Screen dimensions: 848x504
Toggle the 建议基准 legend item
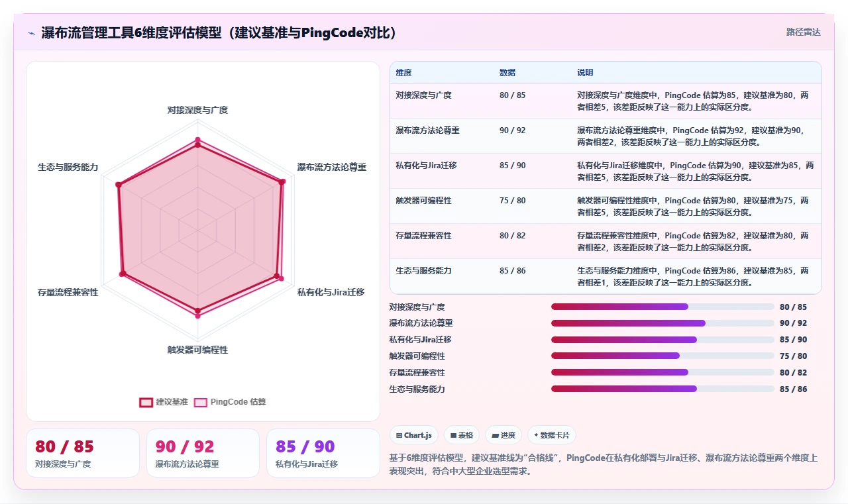[164, 402]
